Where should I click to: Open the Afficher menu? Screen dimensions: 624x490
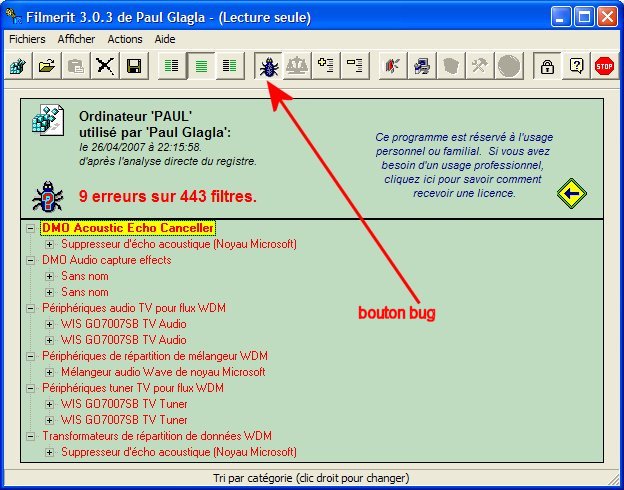point(76,39)
